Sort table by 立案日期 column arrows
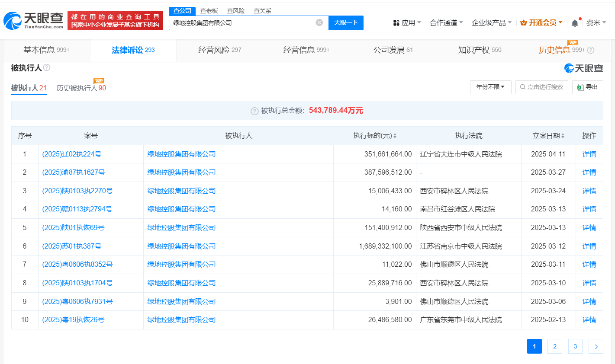The image size is (615, 364). point(563,135)
